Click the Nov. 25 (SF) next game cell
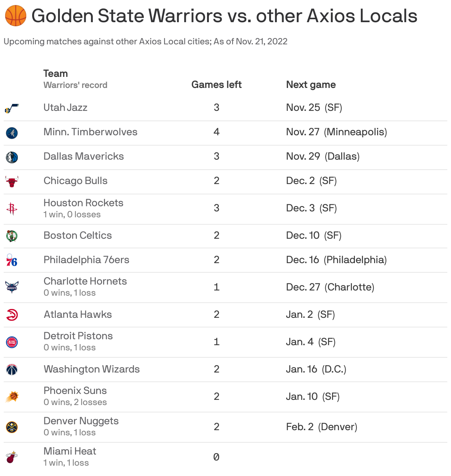The width and height of the screenshot is (451, 476). click(314, 108)
